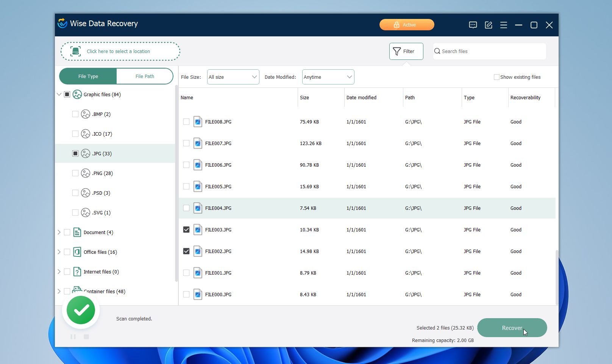
Task: Expand the Document (4) tree item
Action: (x=59, y=232)
